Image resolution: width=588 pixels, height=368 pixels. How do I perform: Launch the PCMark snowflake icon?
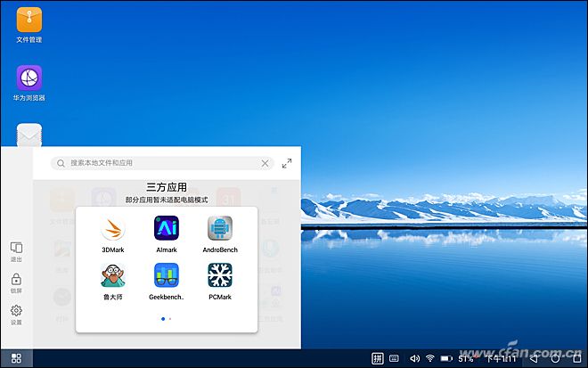coord(219,276)
